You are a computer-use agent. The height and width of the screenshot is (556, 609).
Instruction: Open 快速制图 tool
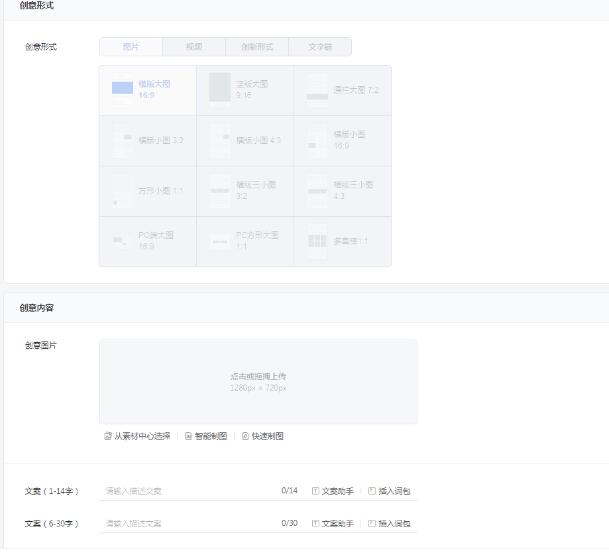[x=263, y=436]
